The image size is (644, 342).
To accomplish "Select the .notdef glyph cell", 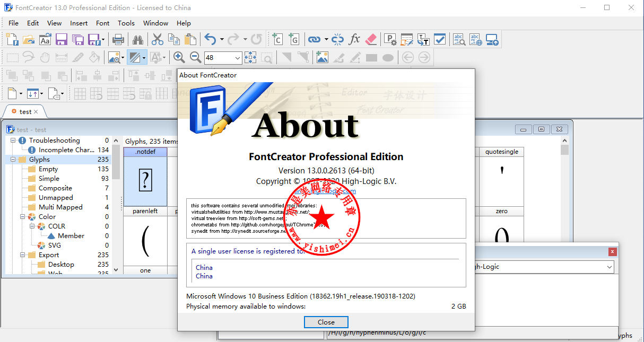I will click(145, 177).
